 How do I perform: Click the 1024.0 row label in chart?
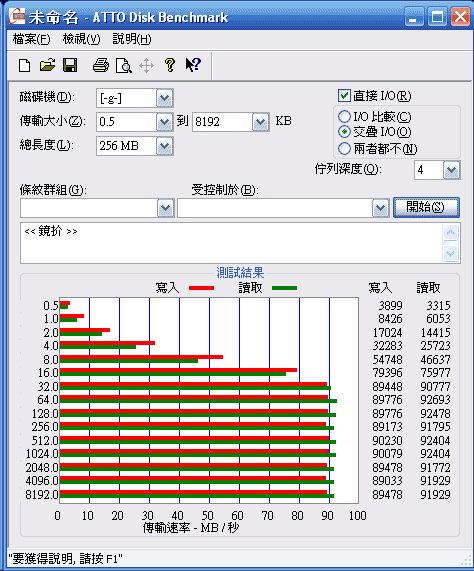tap(42, 454)
